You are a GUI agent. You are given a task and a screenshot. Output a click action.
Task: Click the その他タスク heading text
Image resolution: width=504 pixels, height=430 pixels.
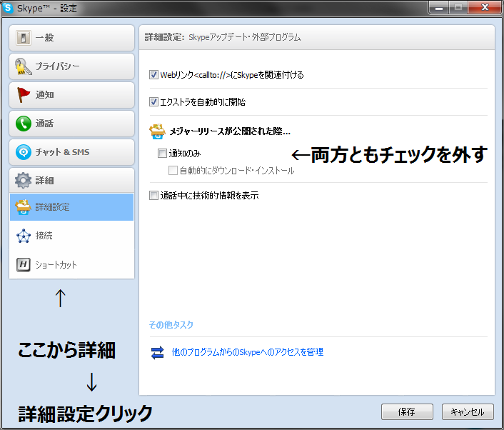point(171,325)
